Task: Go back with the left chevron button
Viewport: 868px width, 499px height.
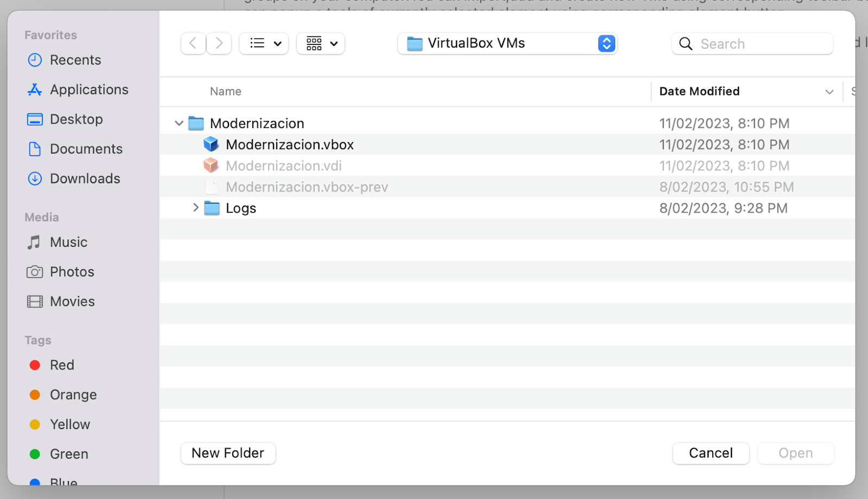Action: click(193, 43)
